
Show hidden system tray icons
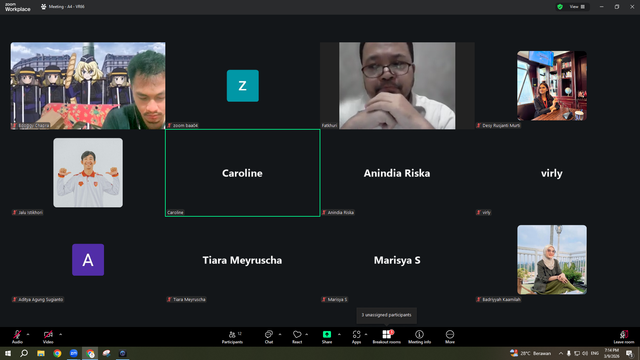click(x=561, y=353)
